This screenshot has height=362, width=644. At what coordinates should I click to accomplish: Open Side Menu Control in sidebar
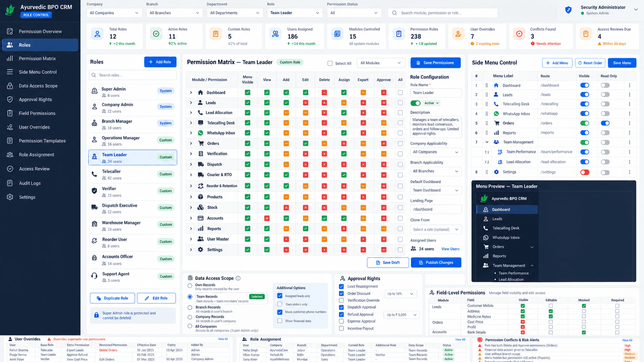[x=40, y=72]
